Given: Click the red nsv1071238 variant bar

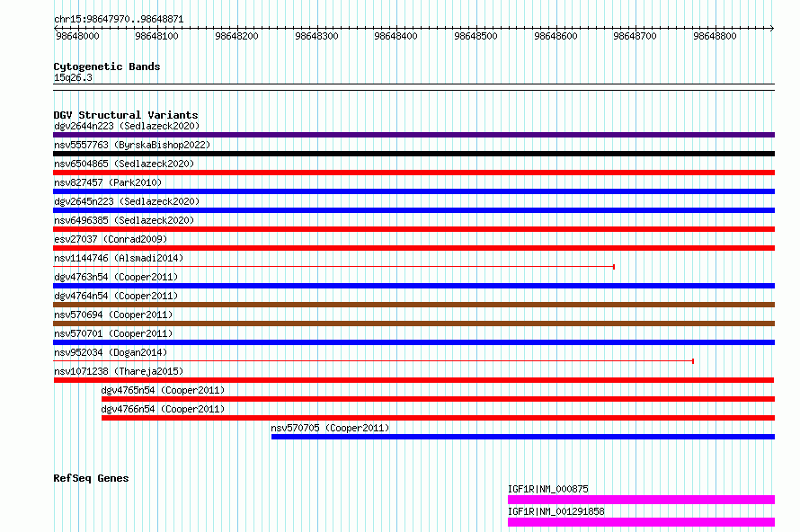Looking at the screenshot, I should 413,380.
